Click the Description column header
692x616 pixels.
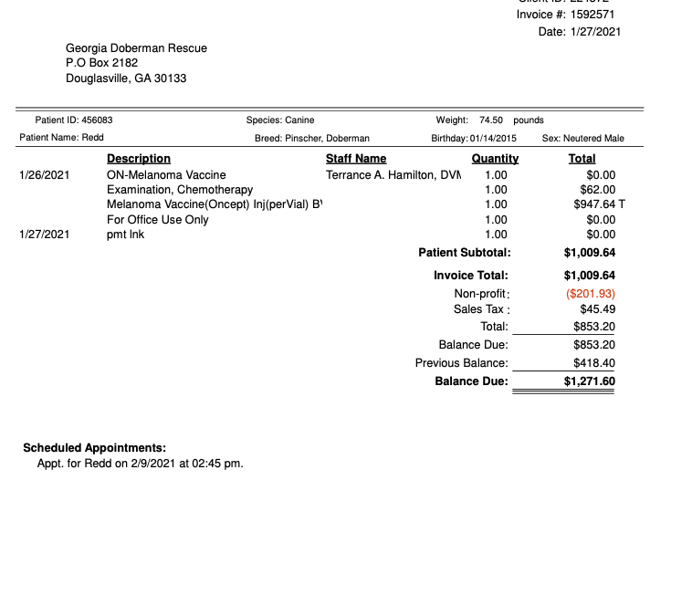click(x=139, y=159)
